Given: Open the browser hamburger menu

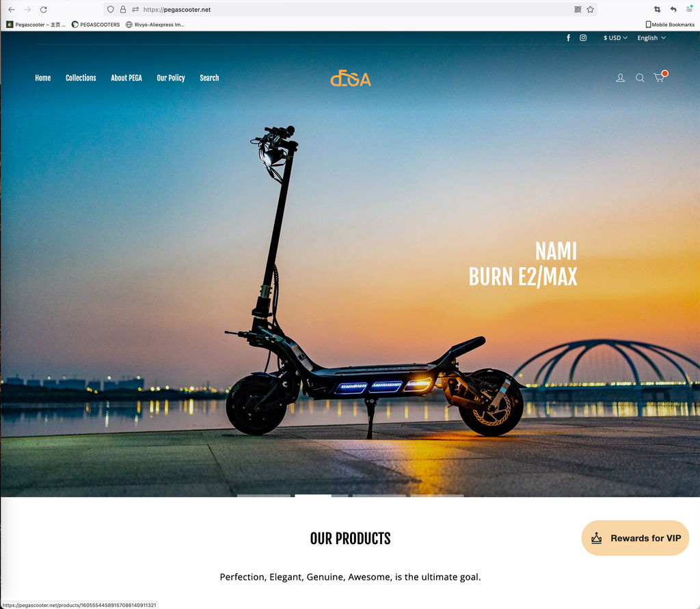Looking at the screenshot, I should pos(690,10).
